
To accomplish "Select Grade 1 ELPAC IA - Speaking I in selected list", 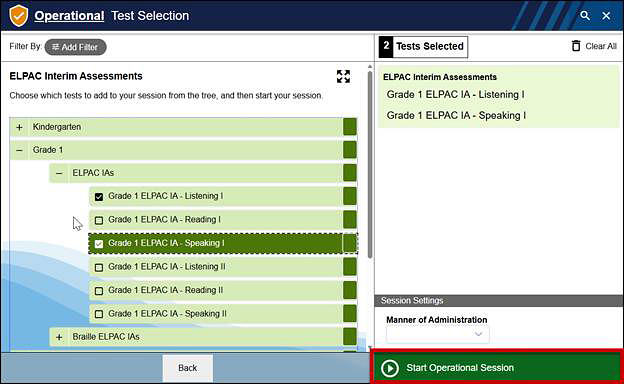I will pyautogui.click(x=456, y=115).
